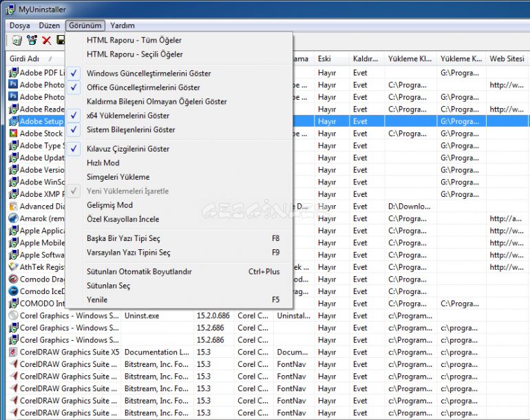Click the red X delete-entry toolbar icon
Viewport: 530px width, 420px height.
[47, 40]
